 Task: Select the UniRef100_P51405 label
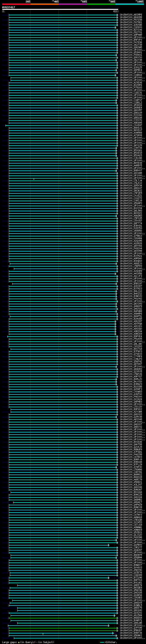click(131, 339)
